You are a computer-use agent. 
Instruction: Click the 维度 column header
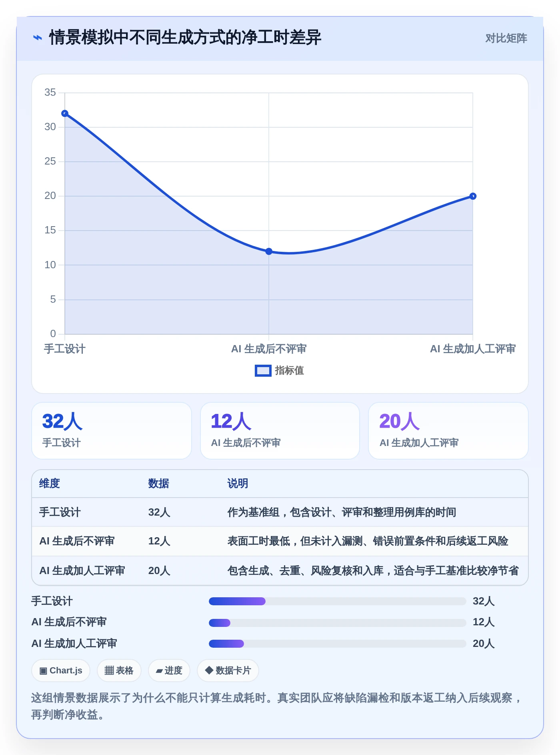tap(50, 484)
